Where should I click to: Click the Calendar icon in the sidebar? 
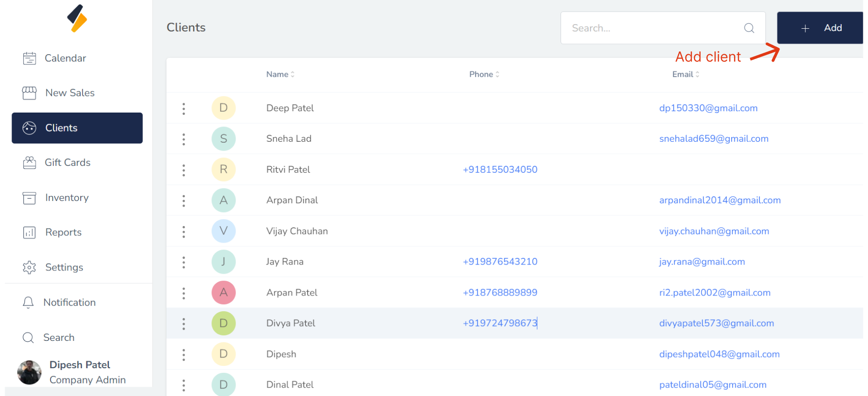[x=29, y=58]
